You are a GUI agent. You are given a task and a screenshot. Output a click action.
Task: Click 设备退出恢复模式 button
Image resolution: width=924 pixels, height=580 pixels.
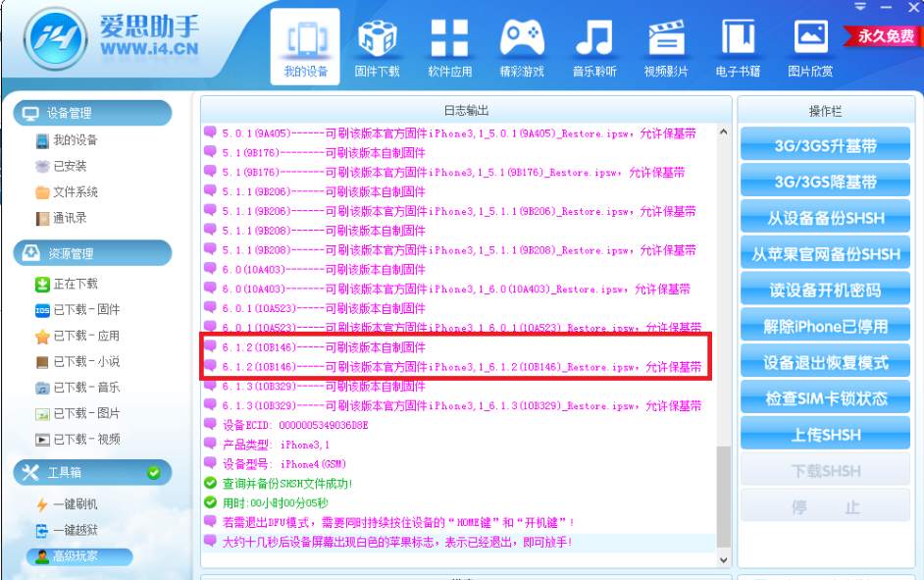click(x=825, y=362)
